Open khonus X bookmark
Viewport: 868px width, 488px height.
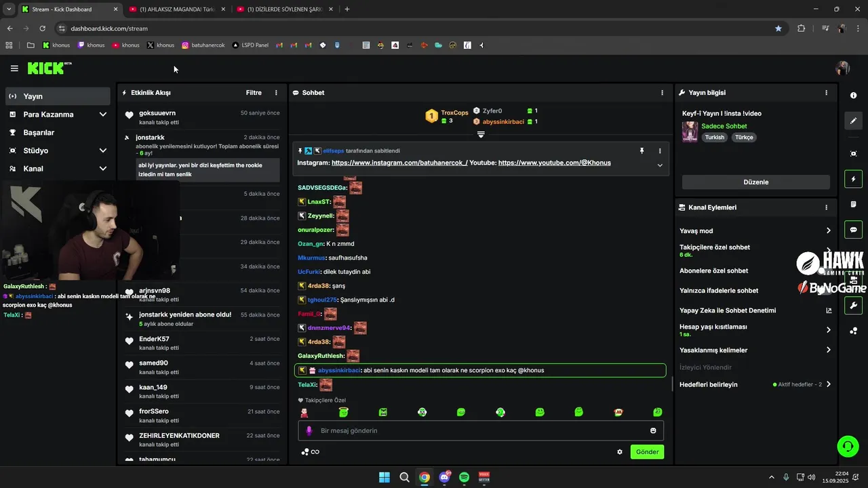click(x=161, y=45)
